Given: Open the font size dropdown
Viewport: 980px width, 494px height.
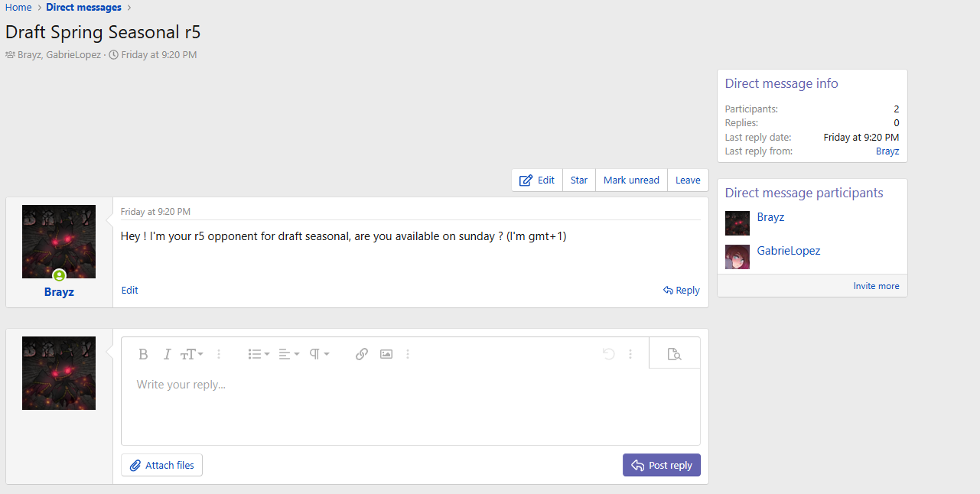Looking at the screenshot, I should (x=191, y=354).
